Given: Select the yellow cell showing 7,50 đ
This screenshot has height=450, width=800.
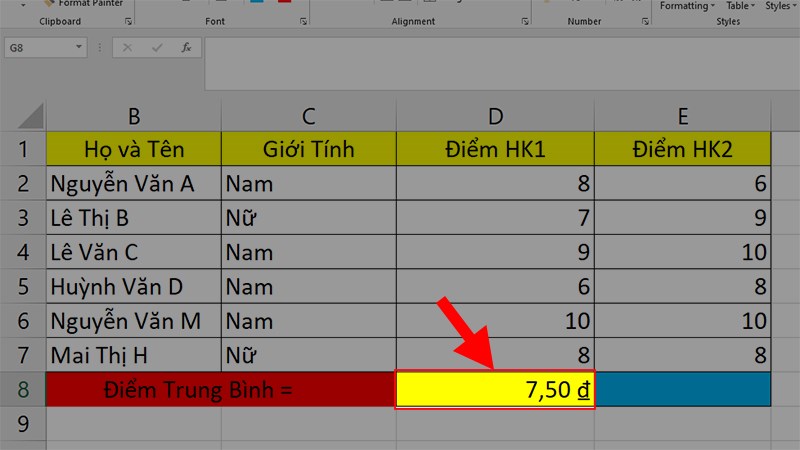Looking at the screenshot, I should (495, 389).
